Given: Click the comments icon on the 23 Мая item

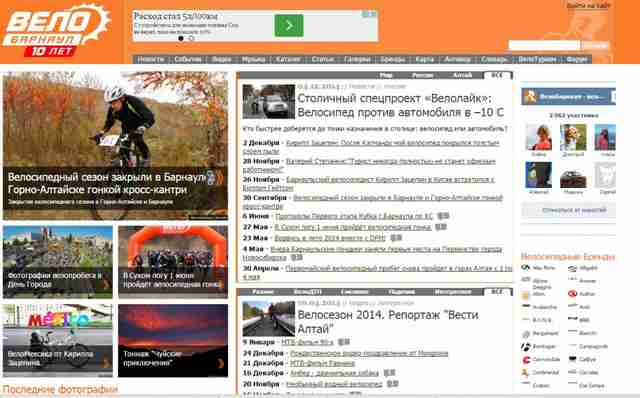Looking at the screenshot, I should point(396,238).
